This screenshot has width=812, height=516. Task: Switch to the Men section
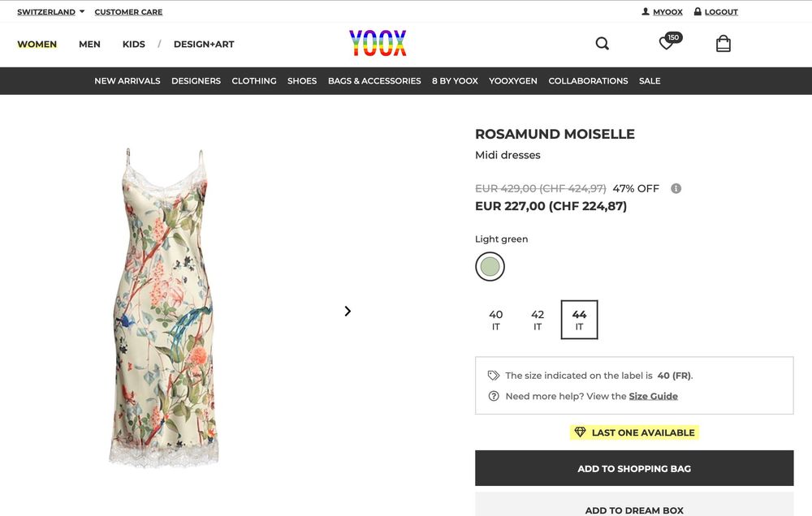click(89, 45)
